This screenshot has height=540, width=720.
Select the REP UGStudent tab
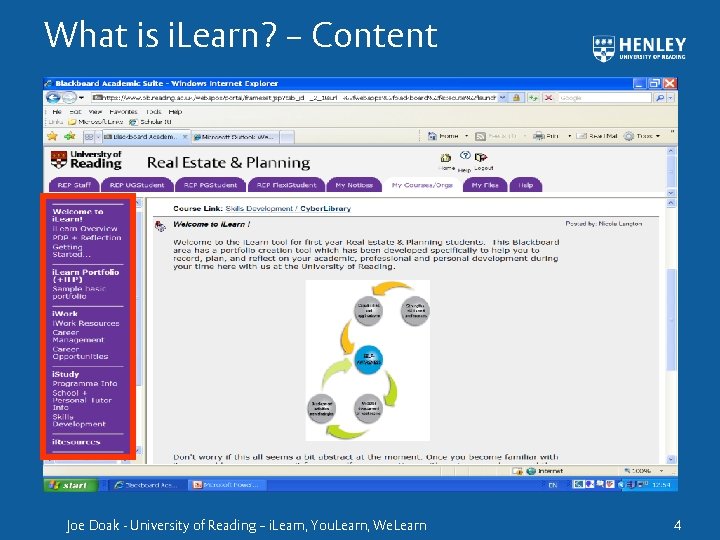click(137, 185)
